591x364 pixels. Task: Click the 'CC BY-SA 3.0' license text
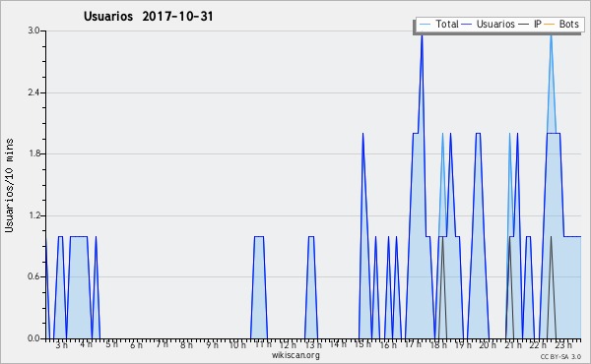click(560, 356)
